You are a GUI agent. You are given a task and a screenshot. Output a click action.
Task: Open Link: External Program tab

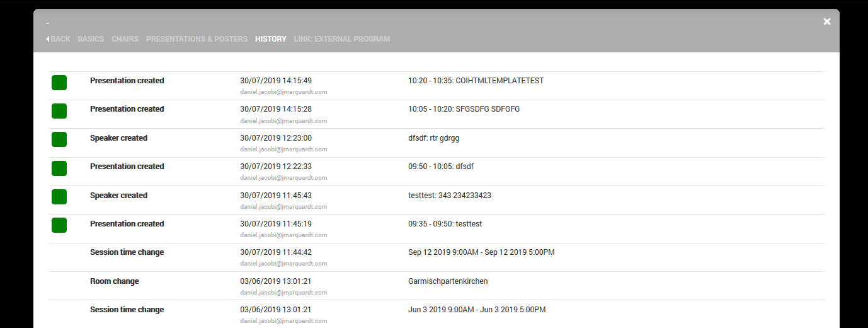pyautogui.click(x=342, y=39)
